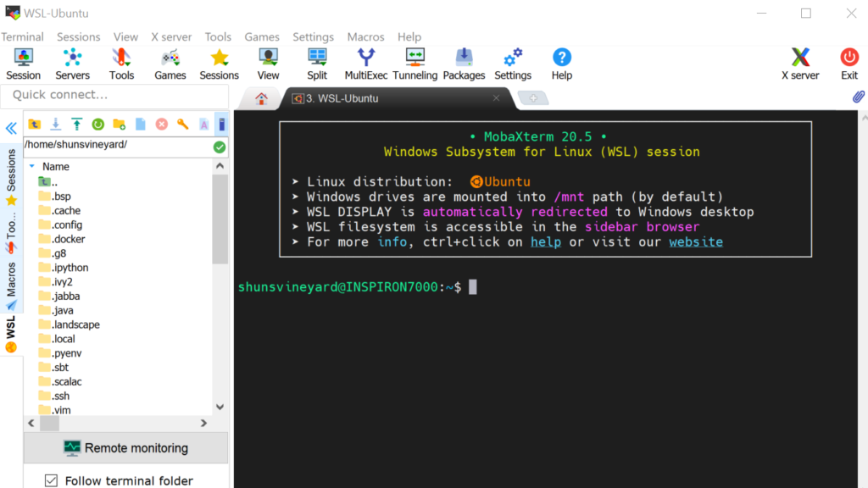Open the Macros menu

tap(365, 36)
